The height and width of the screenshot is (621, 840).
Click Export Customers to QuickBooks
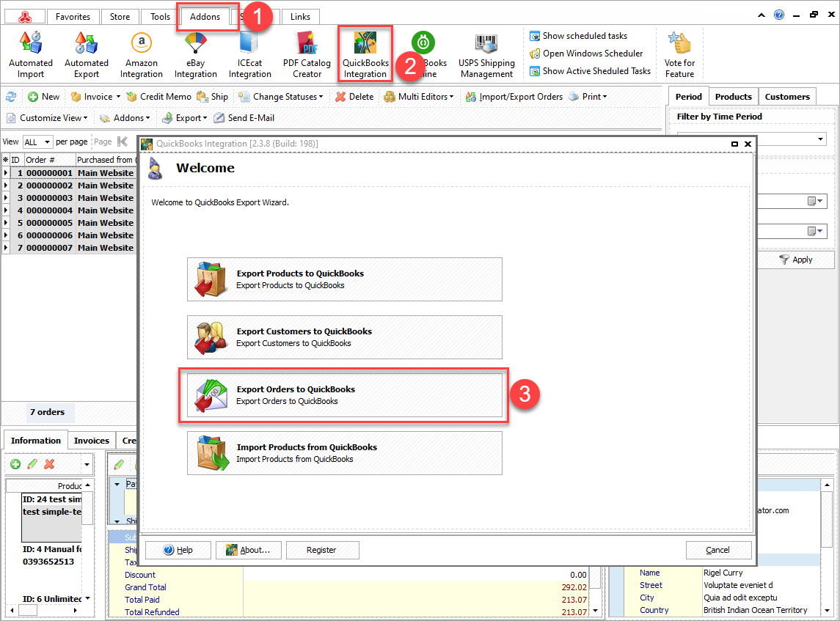coord(345,337)
